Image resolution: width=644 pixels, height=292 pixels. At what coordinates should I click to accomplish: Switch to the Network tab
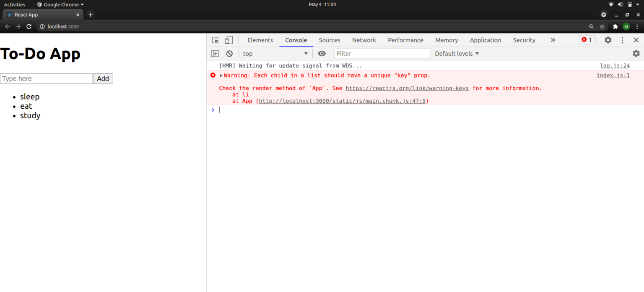[364, 40]
